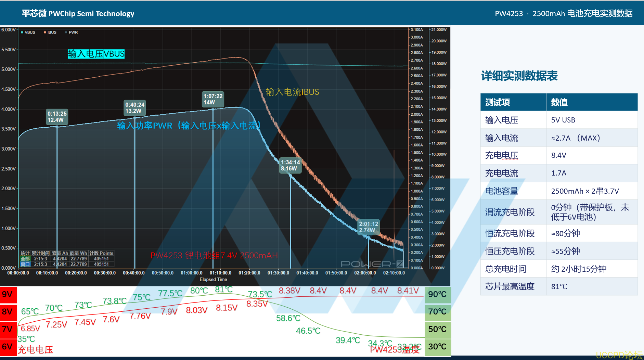644x360 pixels.
Task: Click the 6.85V charging voltage reading
Action: point(30,329)
